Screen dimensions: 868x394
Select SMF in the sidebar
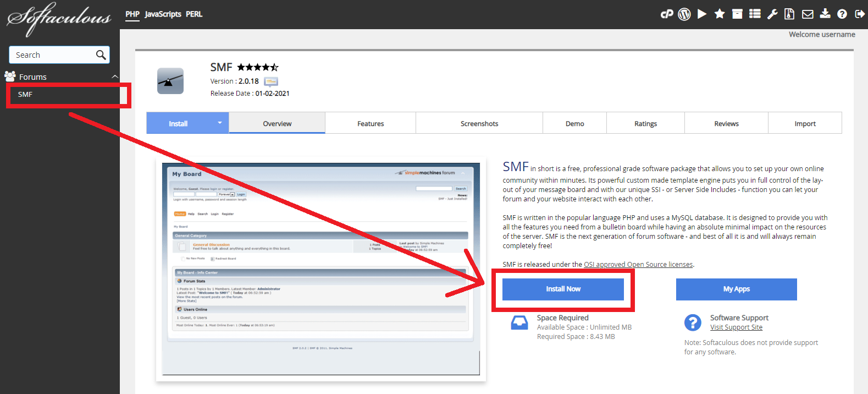pyautogui.click(x=25, y=95)
